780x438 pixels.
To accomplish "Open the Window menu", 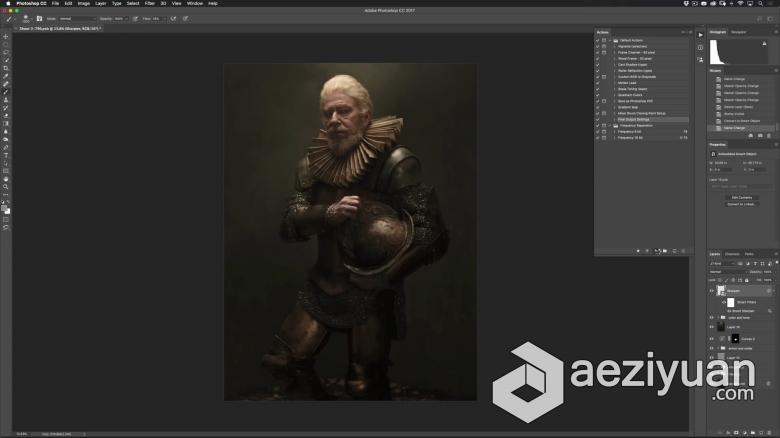I will tap(195, 3).
